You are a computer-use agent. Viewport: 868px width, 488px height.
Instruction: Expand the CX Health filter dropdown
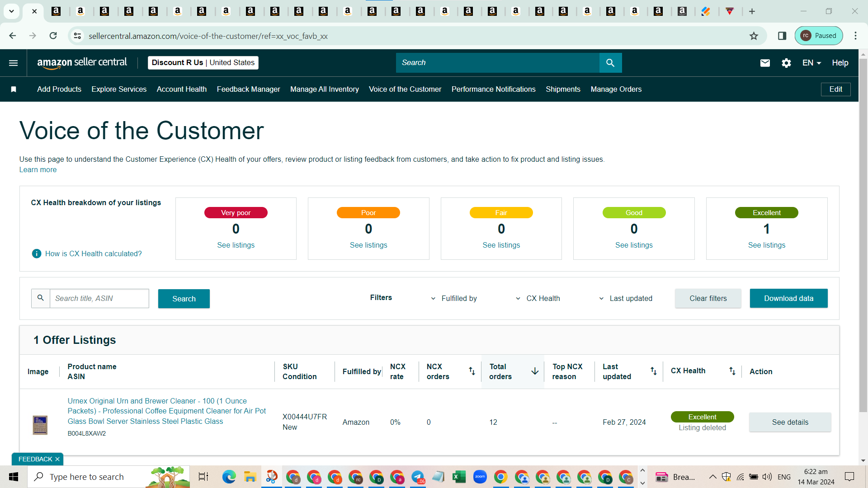tap(538, 298)
